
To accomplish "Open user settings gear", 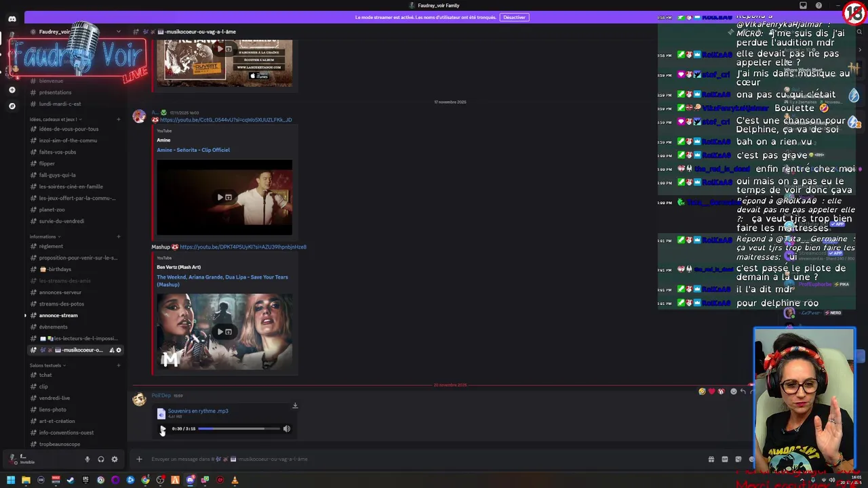I will coord(115,460).
